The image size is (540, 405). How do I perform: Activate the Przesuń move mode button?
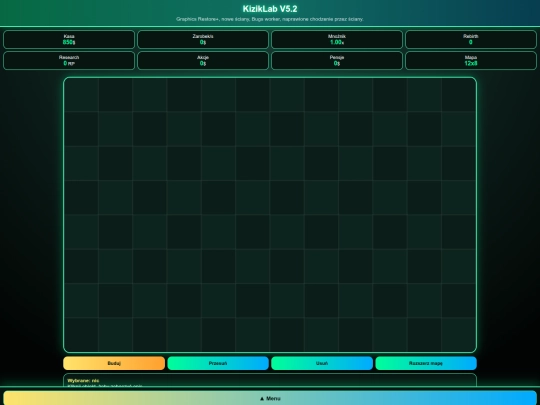tap(218, 363)
